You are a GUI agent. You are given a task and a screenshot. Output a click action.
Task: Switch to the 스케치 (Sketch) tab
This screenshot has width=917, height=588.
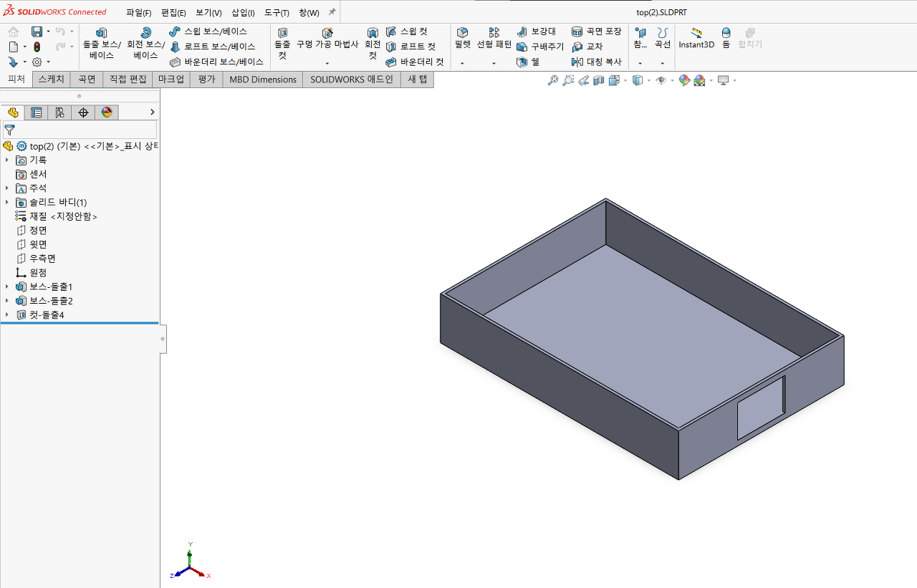51,79
